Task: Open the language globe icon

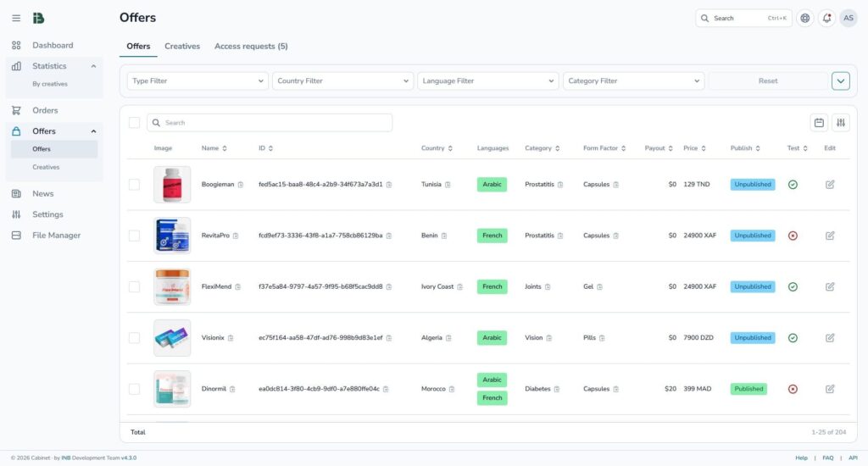Action: (804, 18)
